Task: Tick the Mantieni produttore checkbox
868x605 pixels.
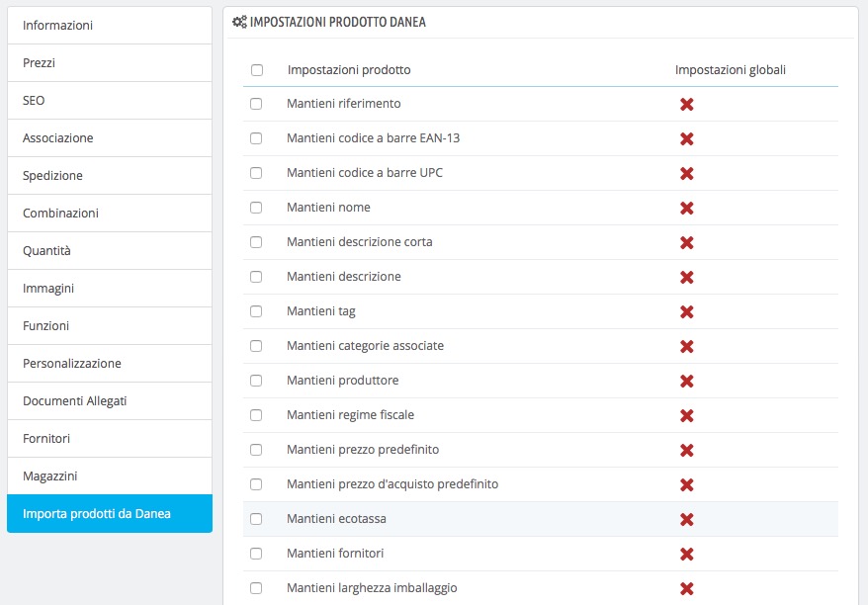Action: tap(256, 381)
